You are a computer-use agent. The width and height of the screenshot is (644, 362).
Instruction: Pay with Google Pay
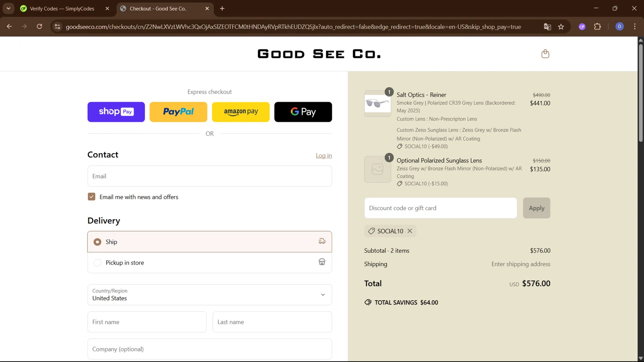[303, 112]
